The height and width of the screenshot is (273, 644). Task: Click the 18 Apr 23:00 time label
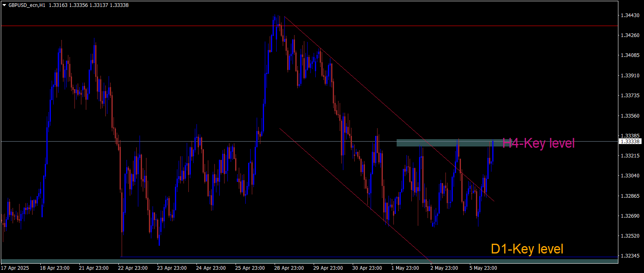tap(55, 268)
